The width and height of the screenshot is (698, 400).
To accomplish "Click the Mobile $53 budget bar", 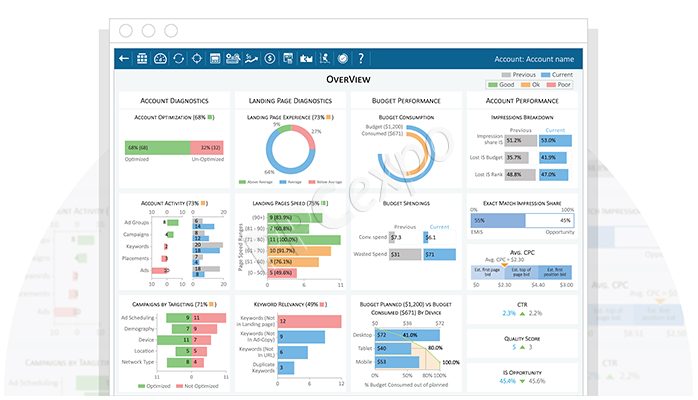I will click(x=397, y=362).
